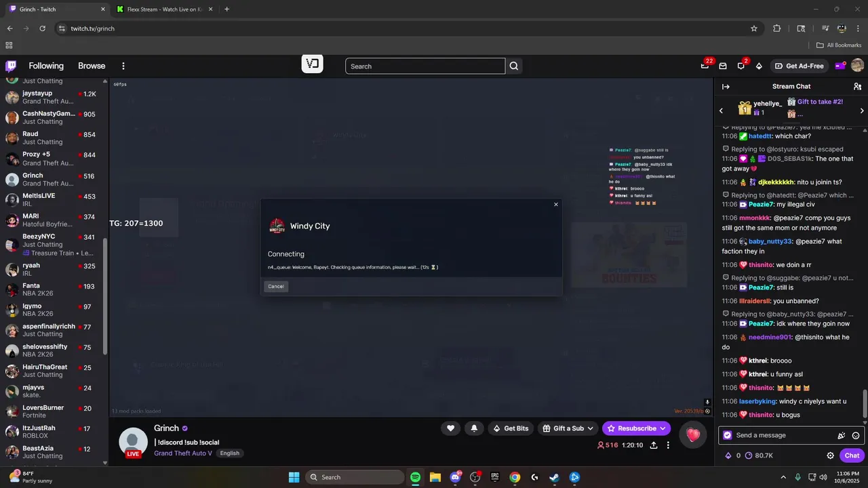The width and height of the screenshot is (868, 488).
Task: Open browser extensions puzzle icon
Action: coord(777,28)
